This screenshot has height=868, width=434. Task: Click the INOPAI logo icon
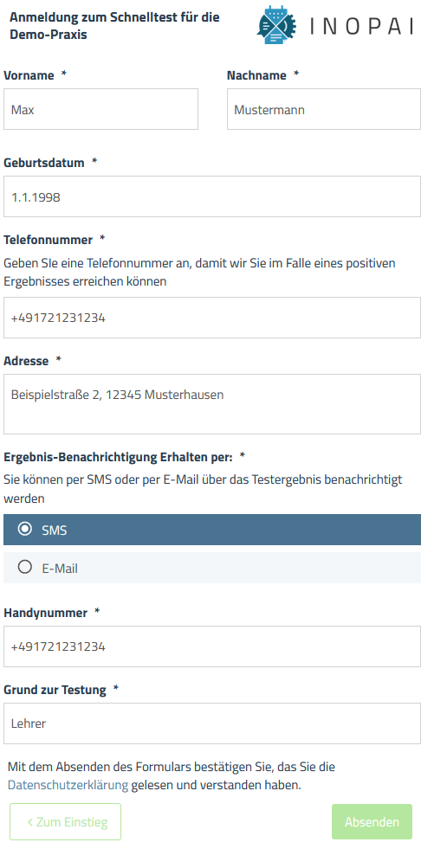277,25
